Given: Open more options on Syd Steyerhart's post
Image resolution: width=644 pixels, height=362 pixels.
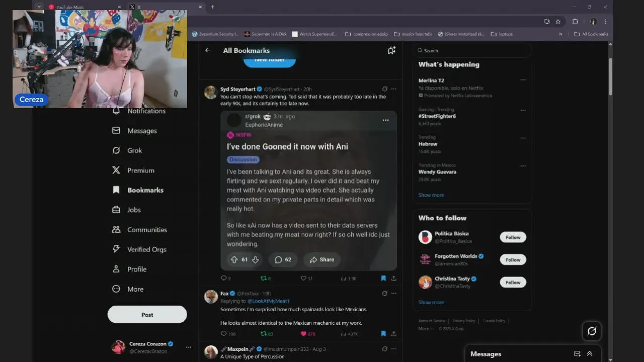Looking at the screenshot, I should (393, 89).
